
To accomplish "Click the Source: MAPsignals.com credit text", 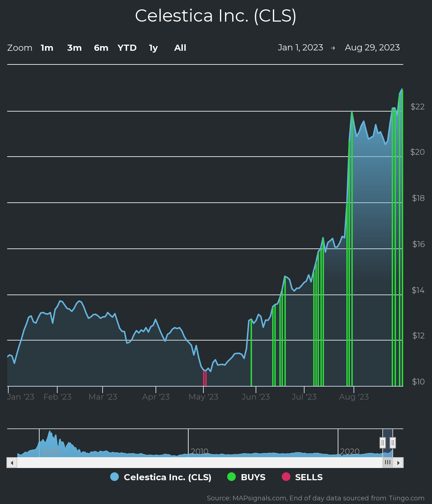I will pyautogui.click(x=316, y=498).
